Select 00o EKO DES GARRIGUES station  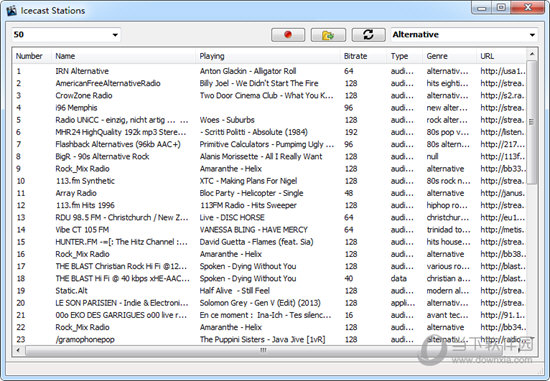[121, 315]
